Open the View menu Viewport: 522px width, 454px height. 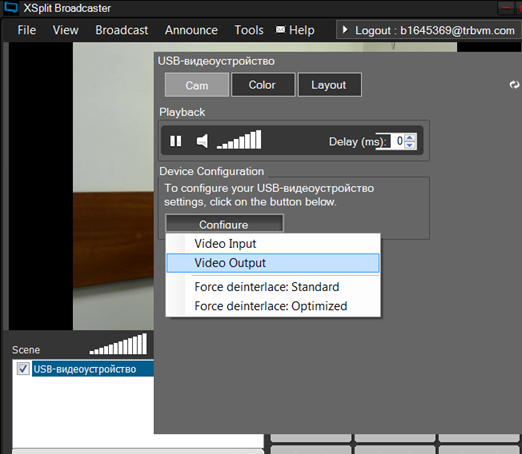click(x=66, y=30)
